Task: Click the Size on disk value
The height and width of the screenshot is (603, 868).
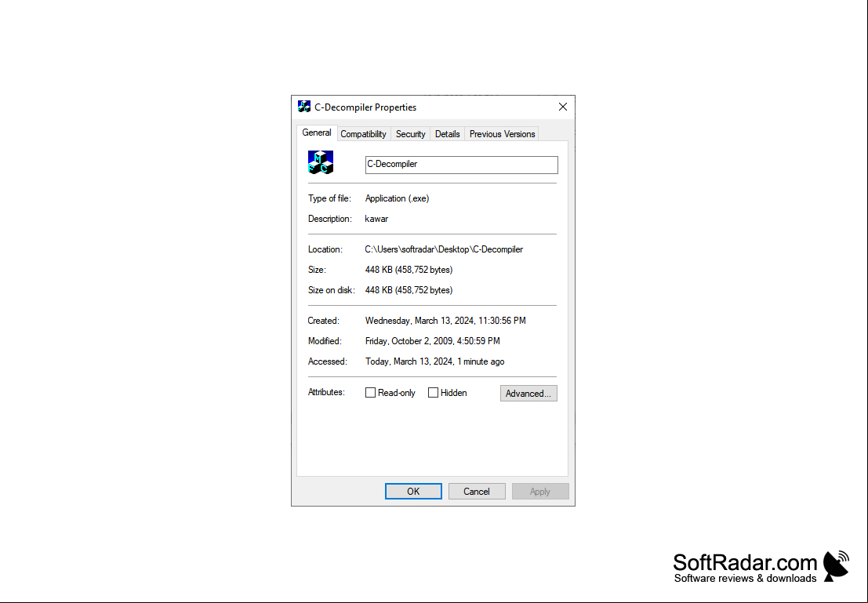Action: [x=409, y=290]
